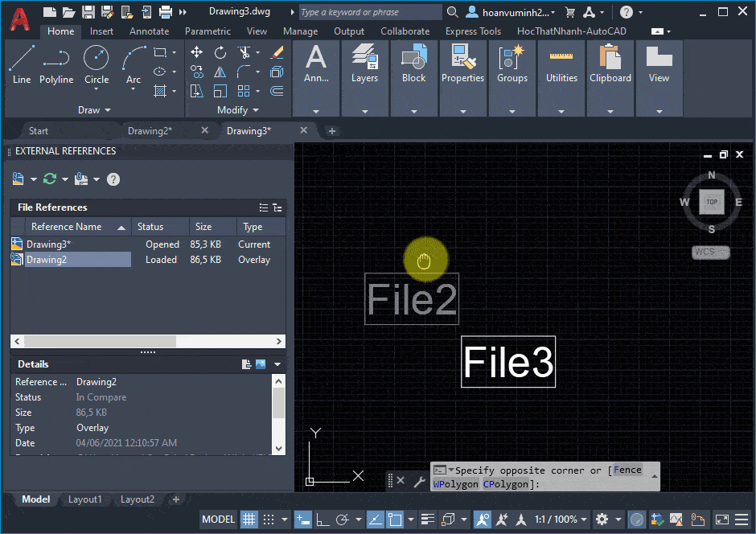The image size is (756, 534).
Task: Toggle ortho mode in the status bar
Action: point(320,520)
